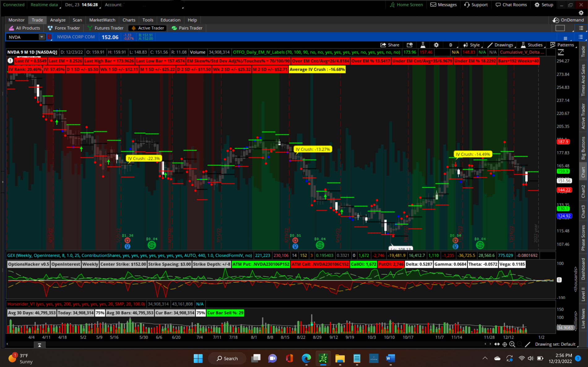Viewport: 588px width, 367px height.
Task: Open the Dashboard side tab
Action: point(583,269)
